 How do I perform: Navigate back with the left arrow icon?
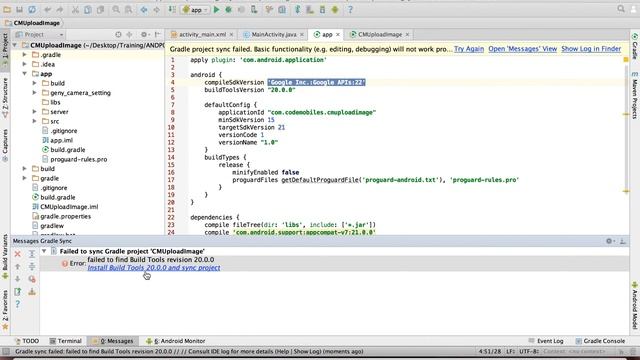coord(144,9)
